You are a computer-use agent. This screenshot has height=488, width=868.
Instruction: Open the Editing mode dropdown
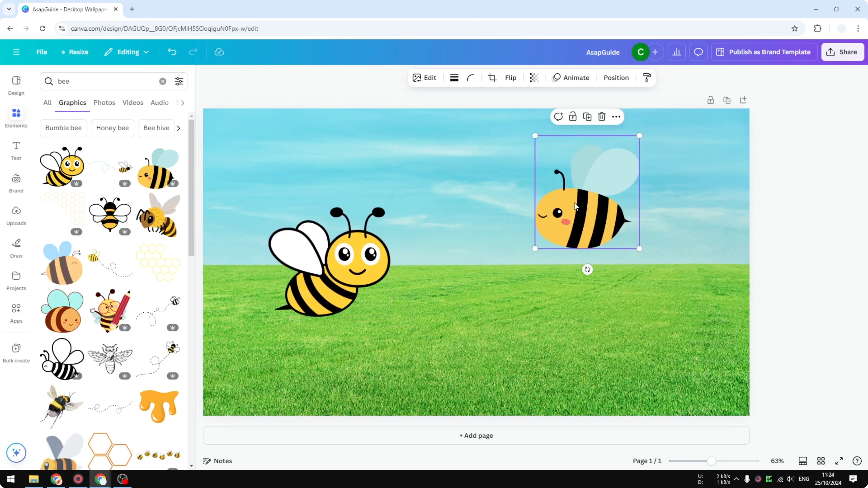pos(127,52)
